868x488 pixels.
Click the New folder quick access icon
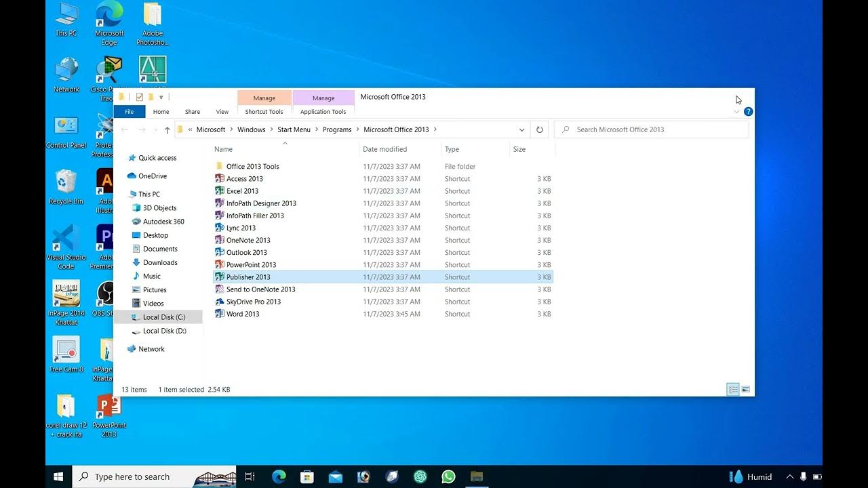151,97
